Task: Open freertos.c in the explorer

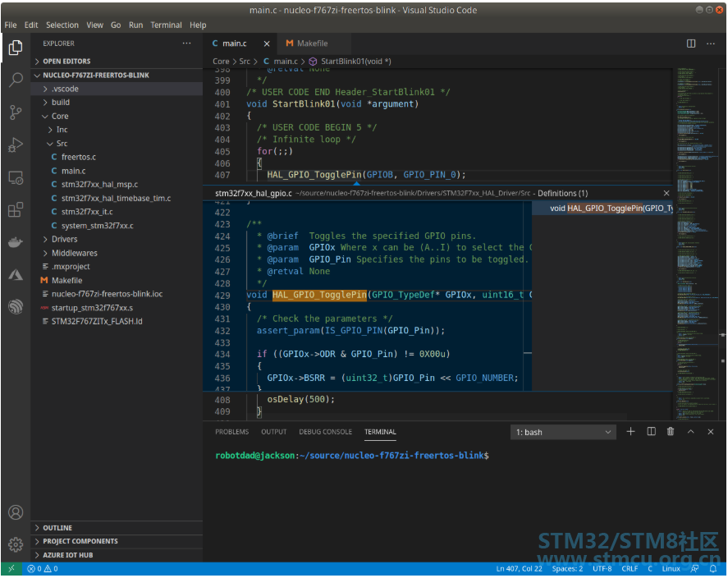Action: click(117, 157)
